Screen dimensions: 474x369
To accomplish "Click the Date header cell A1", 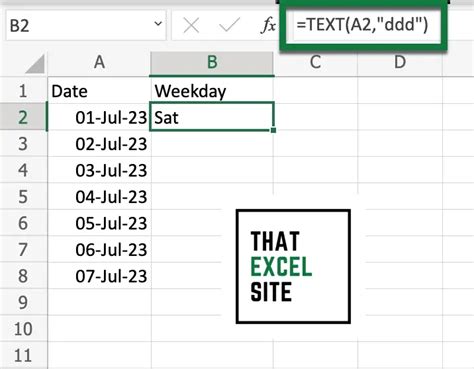I will [99, 91].
